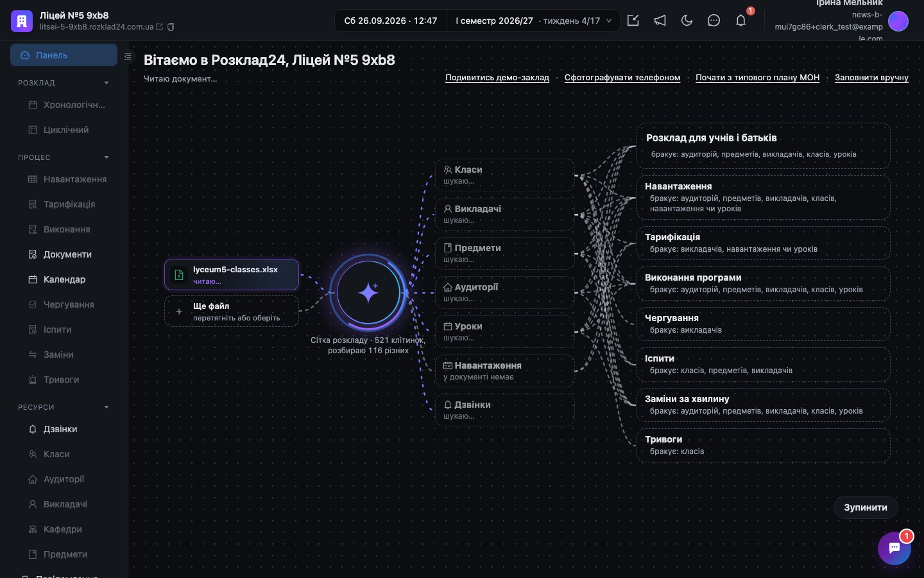Select Панель in the sidebar
The height and width of the screenshot is (578, 924).
click(64, 55)
